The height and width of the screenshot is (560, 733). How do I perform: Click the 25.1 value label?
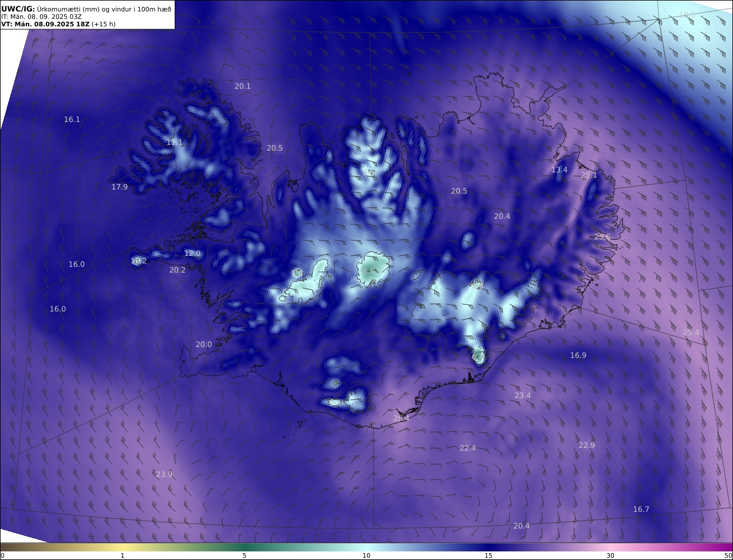pos(589,175)
